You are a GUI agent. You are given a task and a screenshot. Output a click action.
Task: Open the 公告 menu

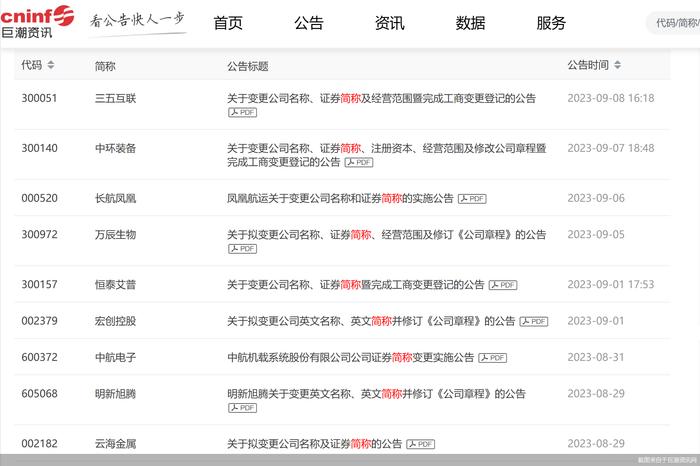coord(309,23)
